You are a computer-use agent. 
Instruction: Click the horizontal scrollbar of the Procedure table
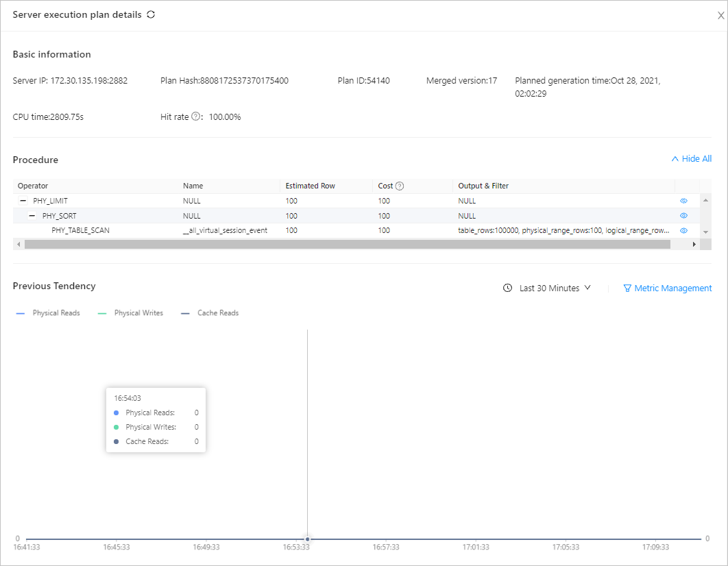click(x=348, y=245)
